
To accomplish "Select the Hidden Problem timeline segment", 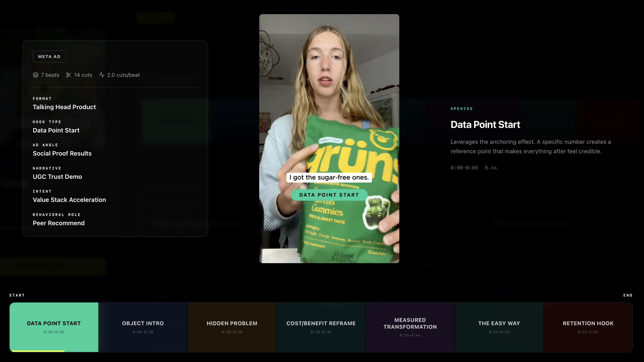I will point(232,327).
